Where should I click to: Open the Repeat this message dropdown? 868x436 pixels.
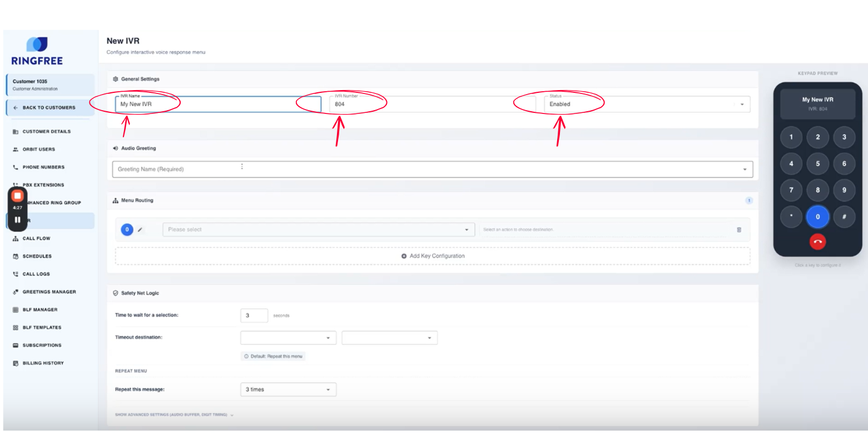[x=288, y=389]
